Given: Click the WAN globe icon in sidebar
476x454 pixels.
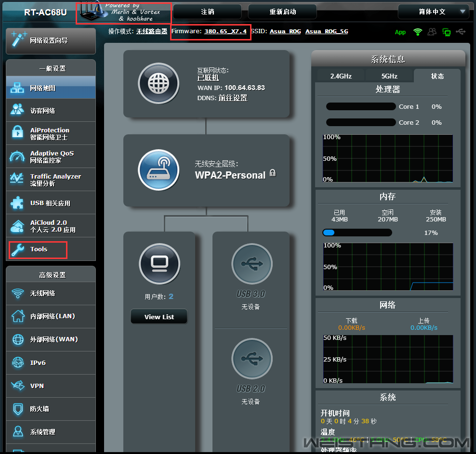Looking at the screenshot, I should [18, 339].
